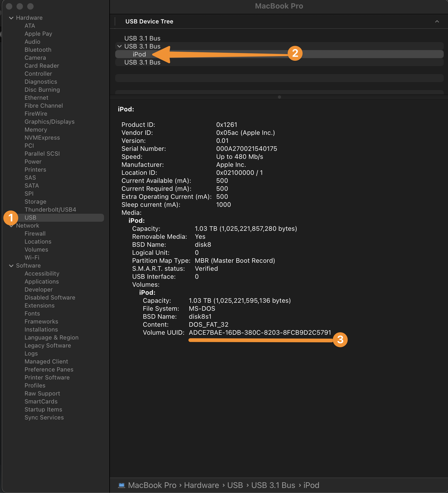The image size is (448, 493).
Task: Open Bluetooth hardware info
Action: point(38,50)
